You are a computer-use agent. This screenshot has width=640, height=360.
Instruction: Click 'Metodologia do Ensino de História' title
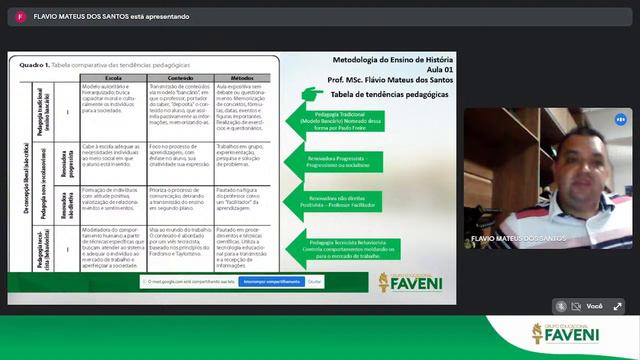393,60
